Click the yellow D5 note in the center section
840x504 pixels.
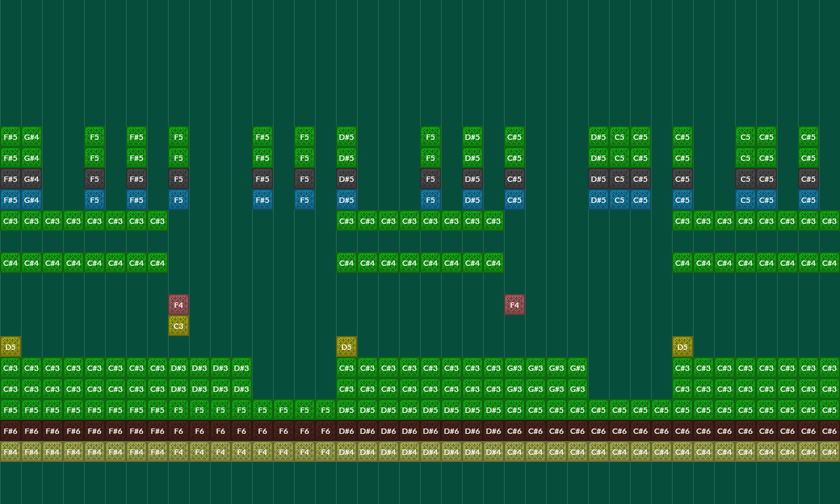(x=346, y=346)
